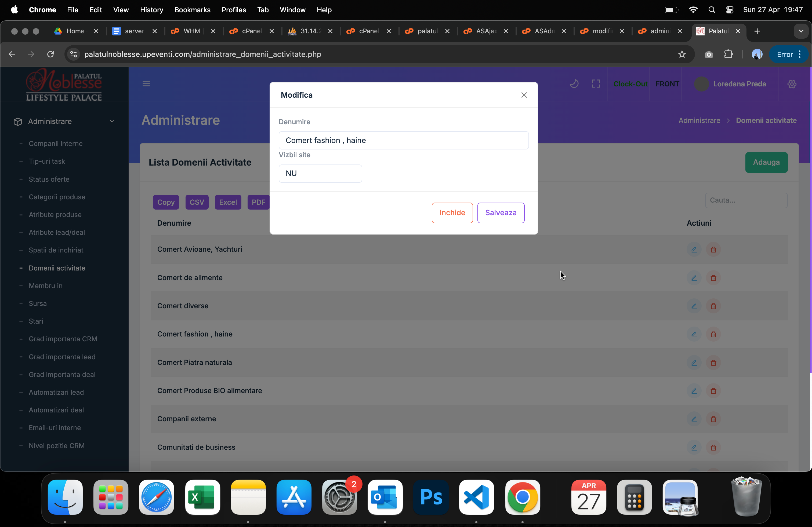Open the settings gear in header
Screen dimensions: 812x527
pos(792,84)
